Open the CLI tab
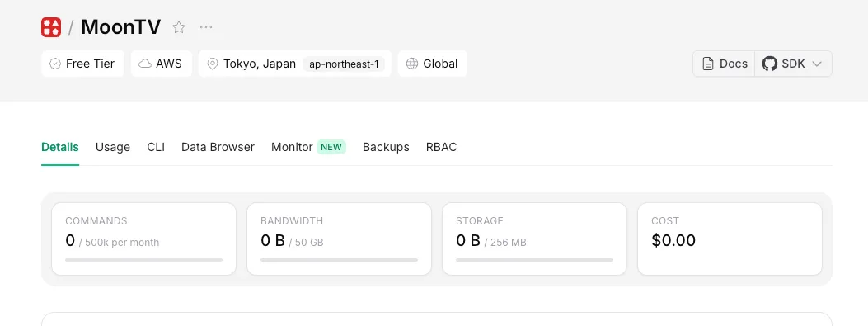Viewport: 868px width, 326px height. [x=156, y=147]
